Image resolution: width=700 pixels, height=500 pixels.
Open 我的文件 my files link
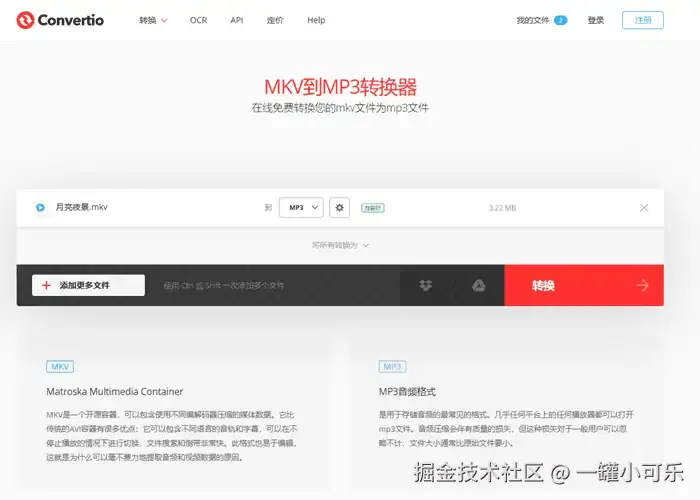click(x=533, y=20)
